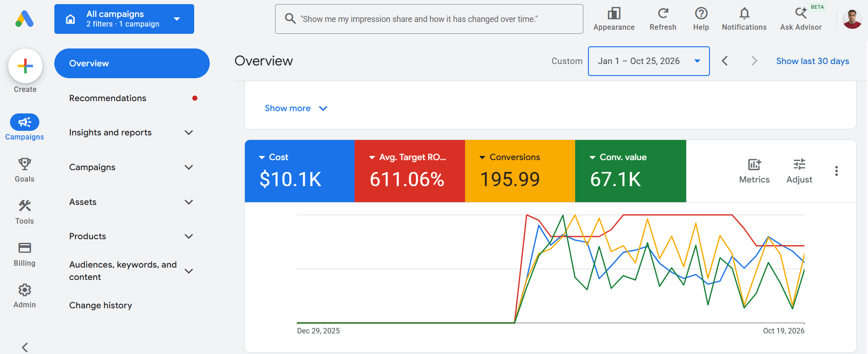
Task: Click the search bar field
Action: (429, 19)
